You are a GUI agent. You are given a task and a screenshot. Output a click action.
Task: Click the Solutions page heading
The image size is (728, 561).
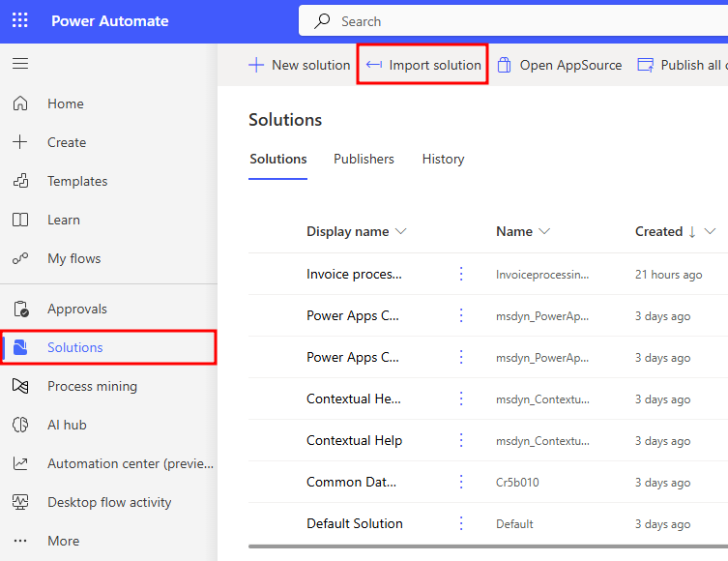point(285,120)
